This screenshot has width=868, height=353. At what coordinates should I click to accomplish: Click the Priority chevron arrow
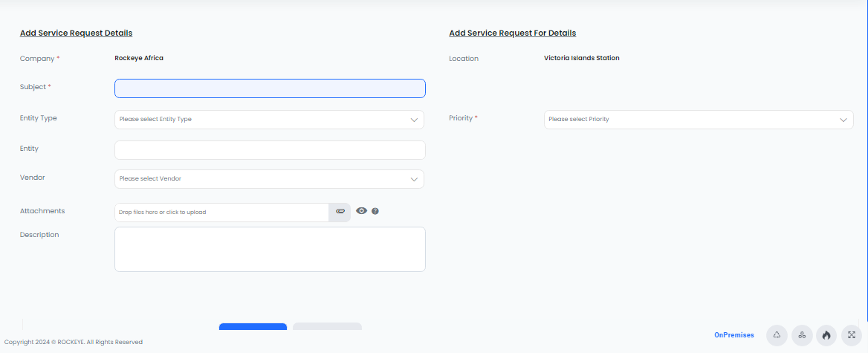click(843, 120)
